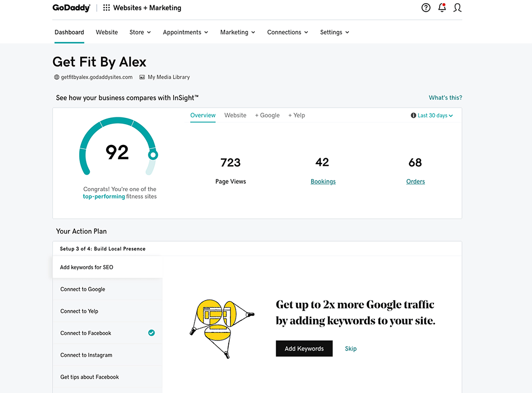The height and width of the screenshot is (393, 532).
Task: View notifications bell icon
Action: [x=442, y=7]
